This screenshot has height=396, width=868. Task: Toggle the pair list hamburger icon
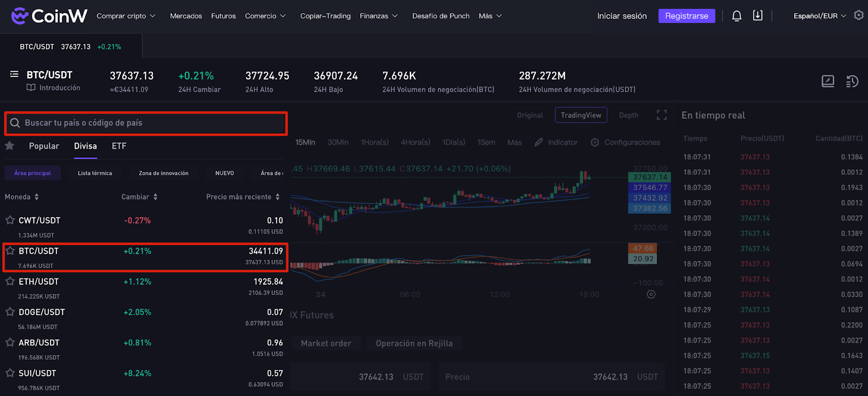point(14,74)
